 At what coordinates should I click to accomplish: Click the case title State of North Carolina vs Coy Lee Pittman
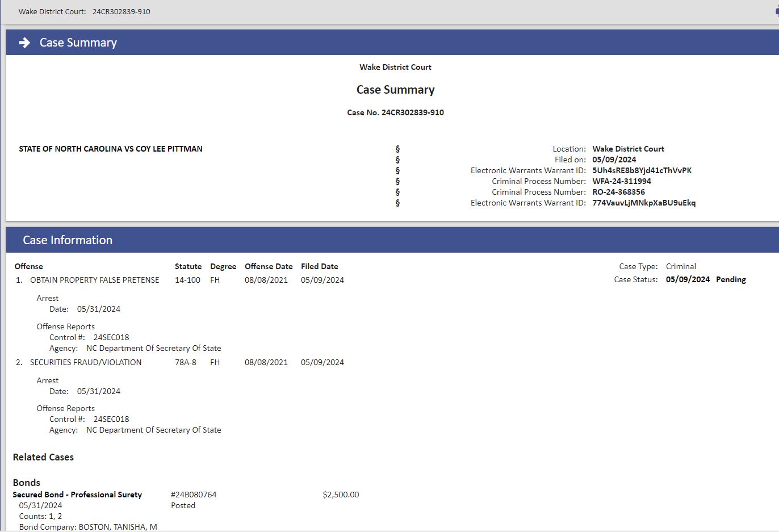click(111, 149)
